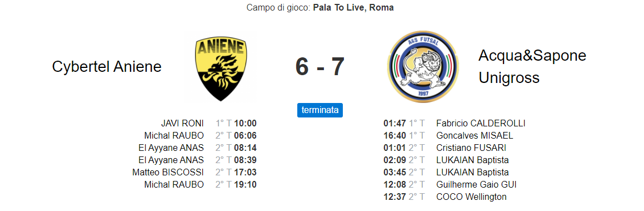
Task: Click scorer Matteo BISCOSSI
Action: [x=168, y=173]
